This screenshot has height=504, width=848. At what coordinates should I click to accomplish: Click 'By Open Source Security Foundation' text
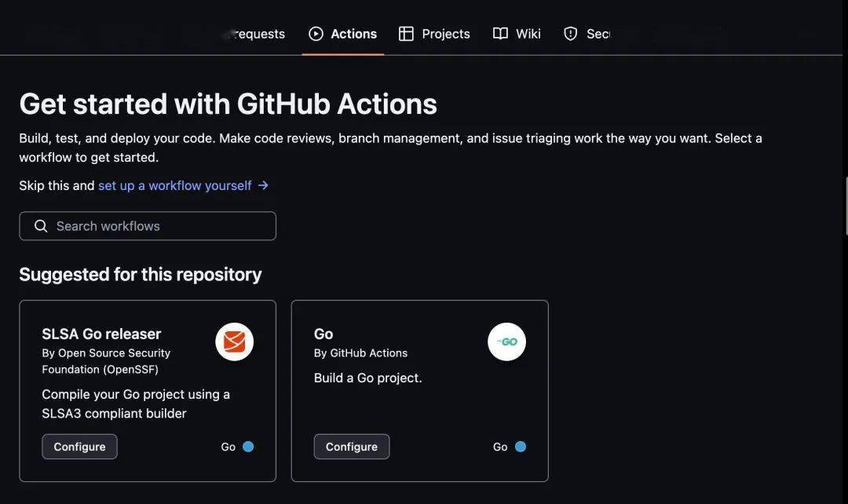click(106, 361)
